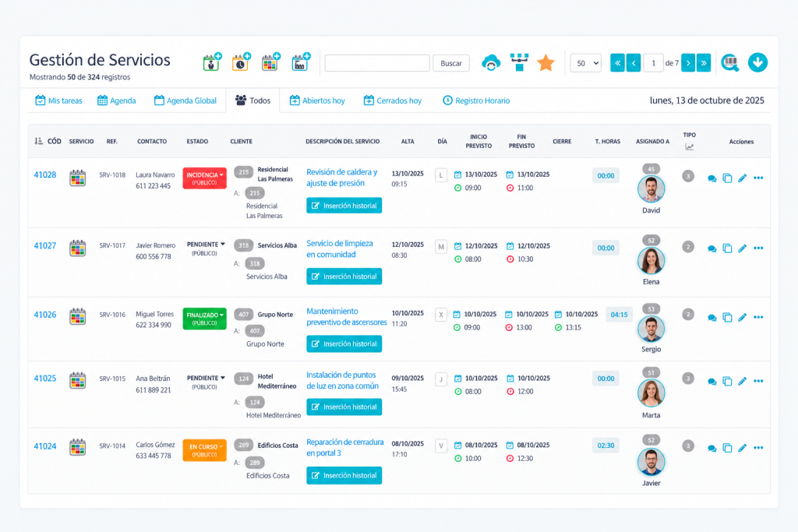The height and width of the screenshot is (532, 798).
Task: Open more actions for service 41025
Action: [758, 381]
